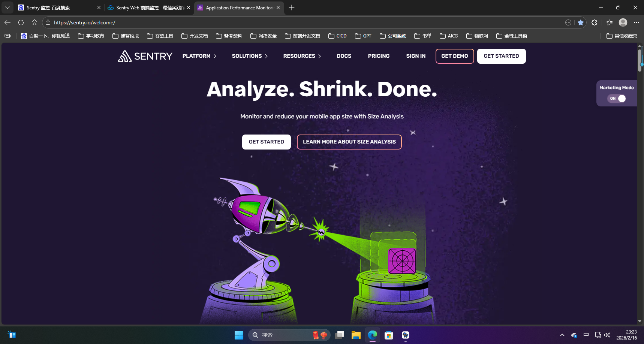Switch input method 中 indicator
Viewport: 644px width, 344px height.
[x=586, y=335]
